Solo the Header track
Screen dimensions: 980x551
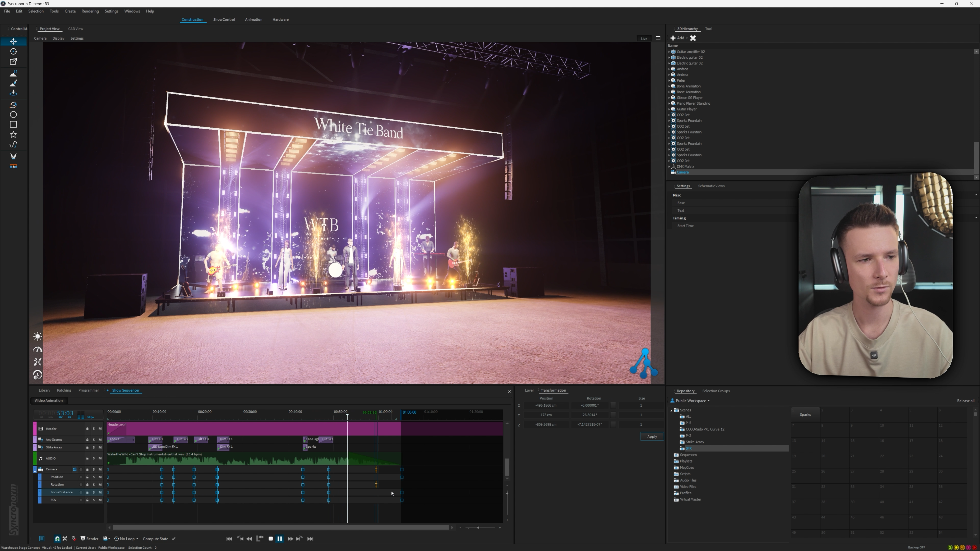94,429
